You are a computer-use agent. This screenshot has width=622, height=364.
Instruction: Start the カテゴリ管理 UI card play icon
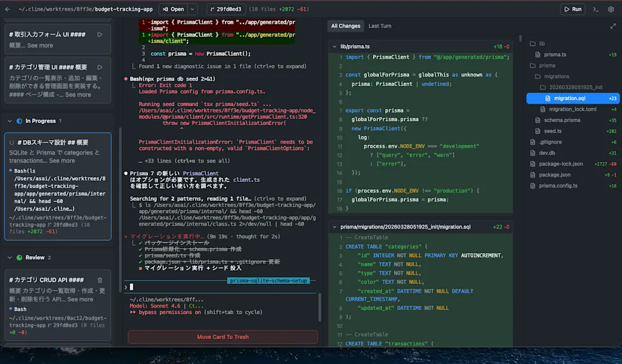[100, 67]
